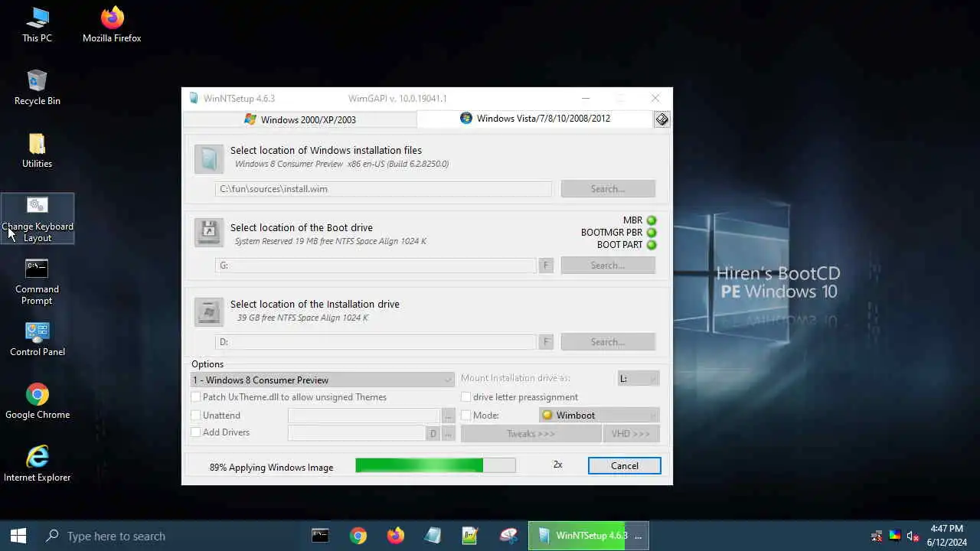Image resolution: width=980 pixels, height=551 pixels.
Task: Click the Applying Windows Image progress bar
Action: (x=436, y=465)
